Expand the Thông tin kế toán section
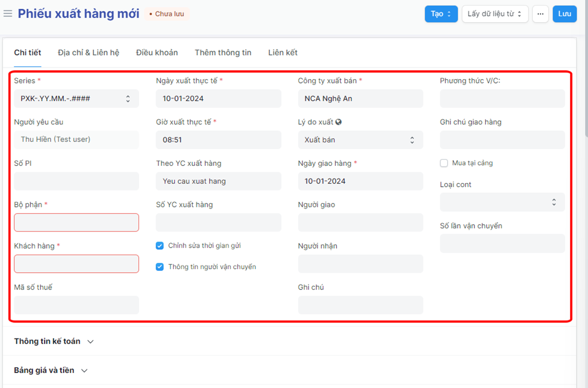588x388 pixels. click(54, 341)
